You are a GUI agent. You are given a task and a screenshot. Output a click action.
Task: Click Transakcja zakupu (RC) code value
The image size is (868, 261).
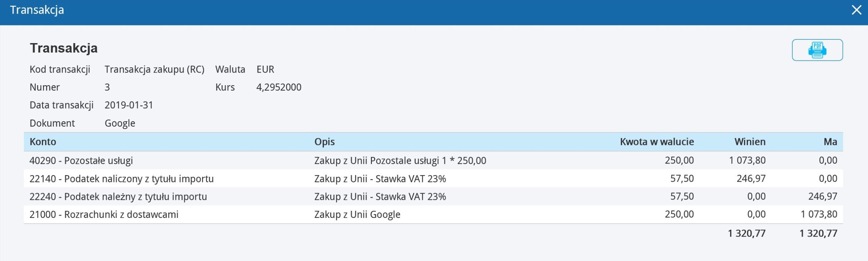(154, 69)
